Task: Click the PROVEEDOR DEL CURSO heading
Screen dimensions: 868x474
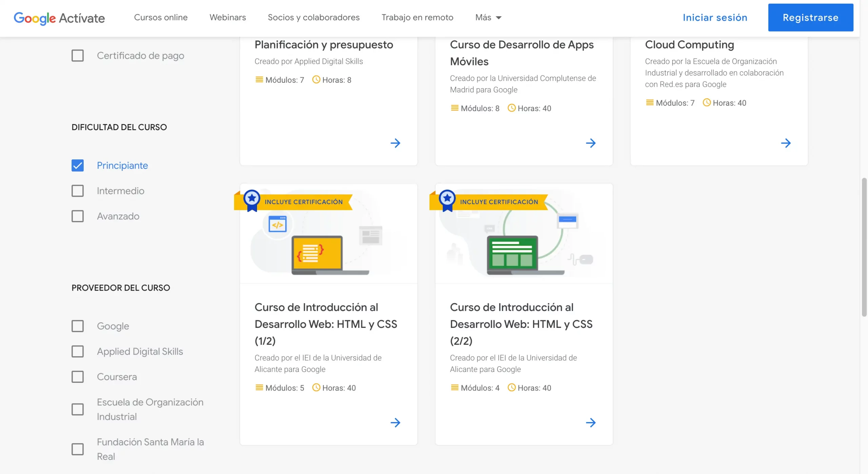Action: (x=121, y=288)
